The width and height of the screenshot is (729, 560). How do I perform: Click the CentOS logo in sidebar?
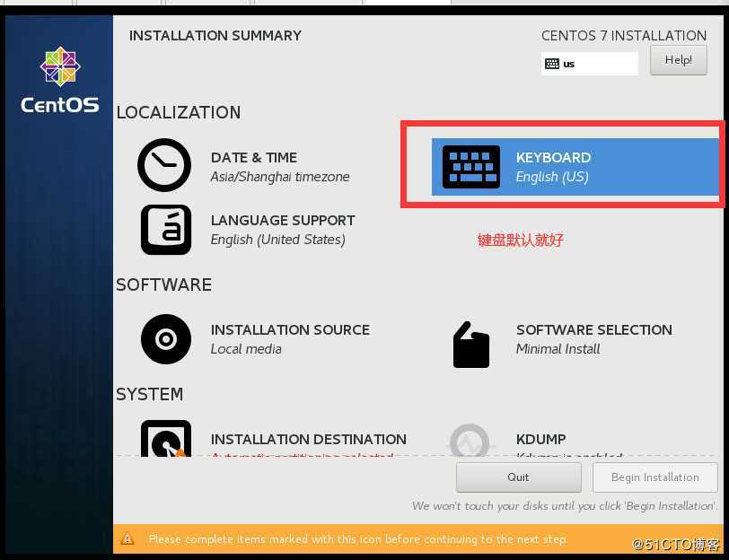pyautogui.click(x=60, y=80)
